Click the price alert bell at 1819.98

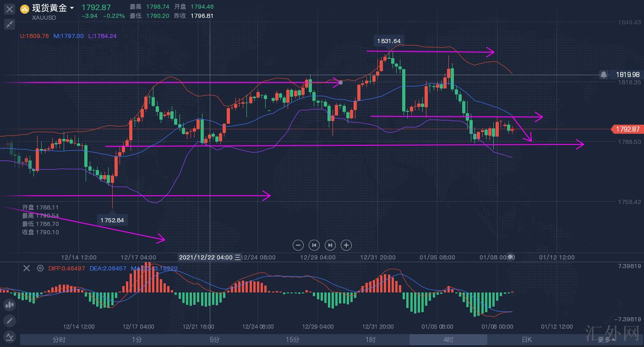(604, 74)
